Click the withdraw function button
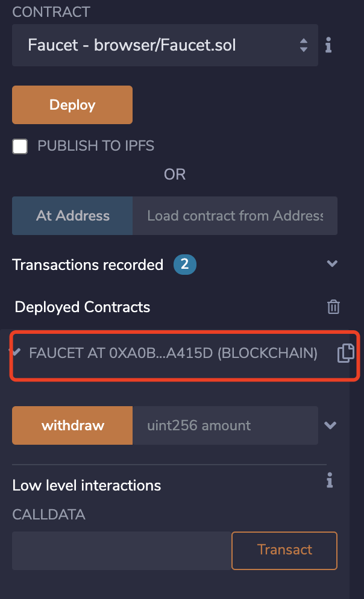364x599 pixels. pos(72,425)
